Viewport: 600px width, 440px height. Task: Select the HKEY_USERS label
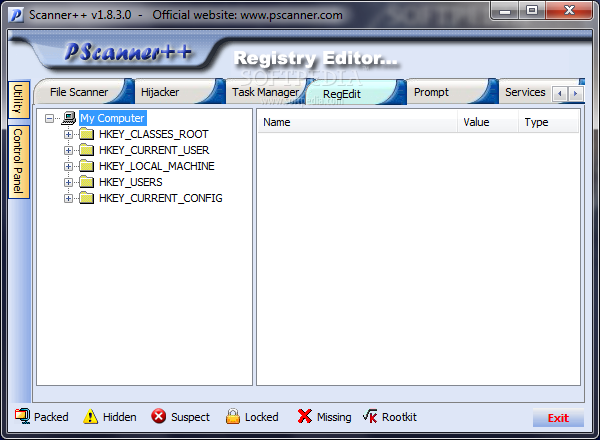(x=130, y=182)
